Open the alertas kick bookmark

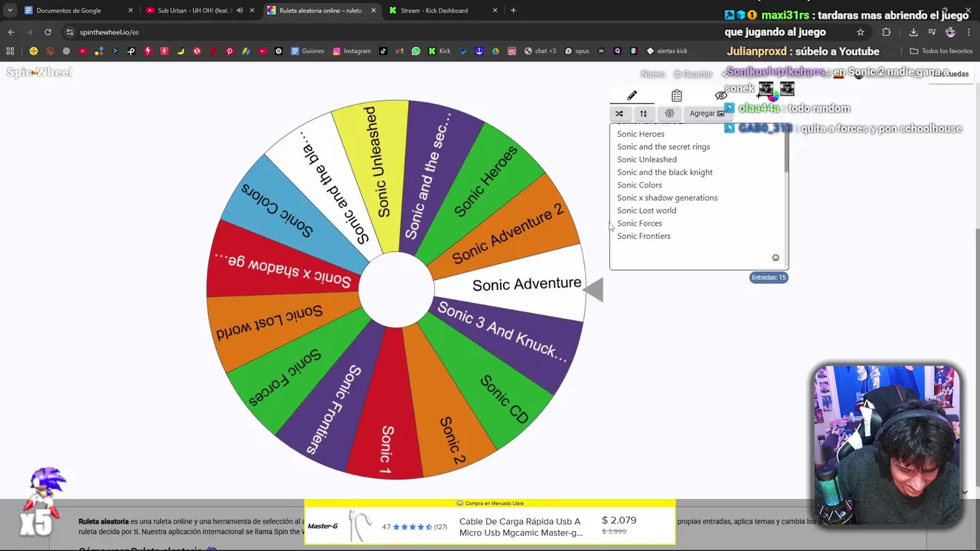[x=667, y=51]
